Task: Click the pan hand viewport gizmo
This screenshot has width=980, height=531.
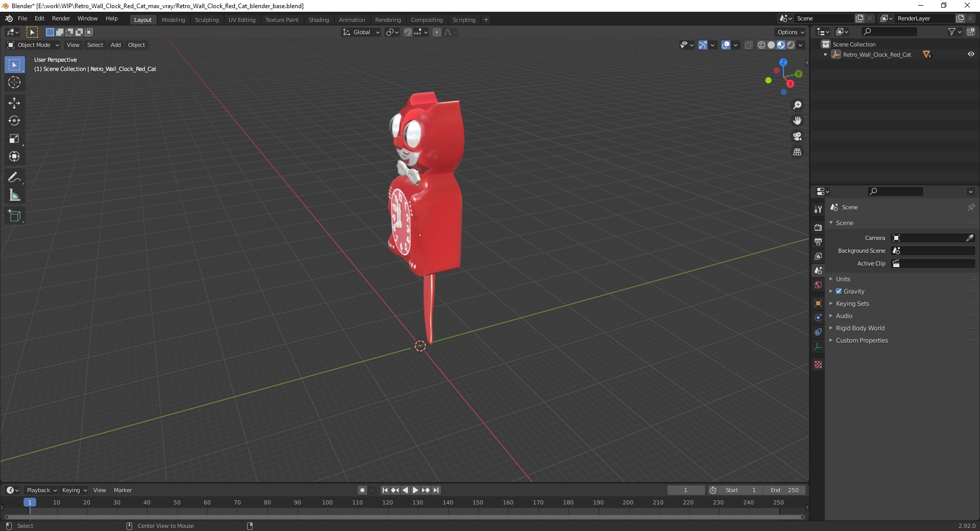Action: click(x=797, y=120)
